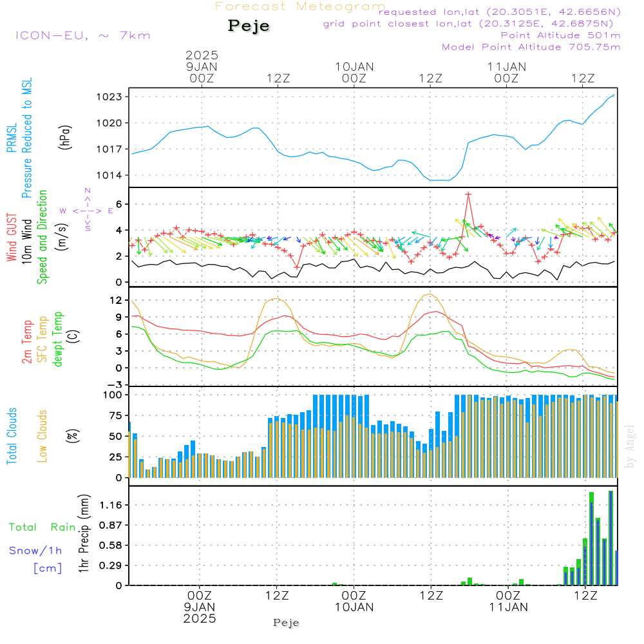This screenshot has height=644, width=644.
Task: Click the top '10JAN' date label
Action: [x=354, y=66]
